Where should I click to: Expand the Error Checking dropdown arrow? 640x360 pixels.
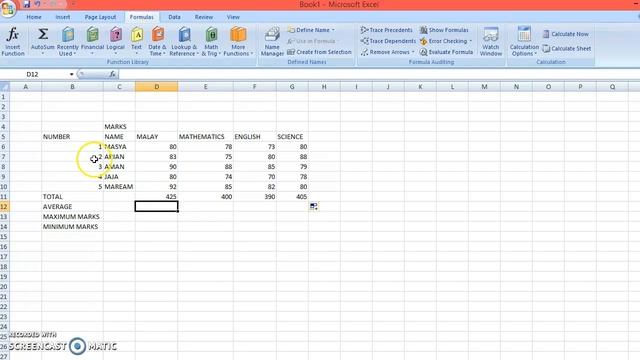(x=470, y=41)
